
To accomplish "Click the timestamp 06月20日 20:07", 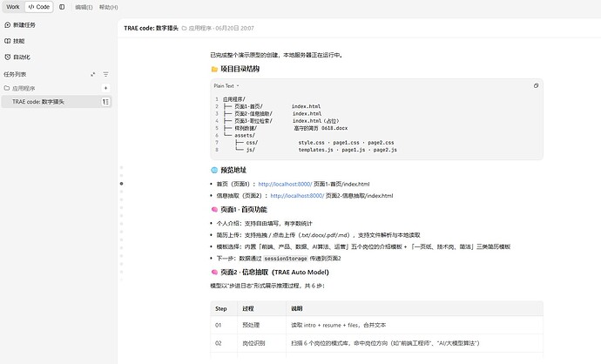I will coord(234,28).
